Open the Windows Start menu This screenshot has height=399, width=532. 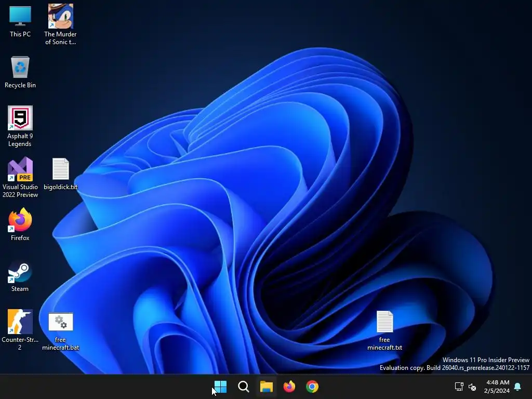click(x=220, y=387)
